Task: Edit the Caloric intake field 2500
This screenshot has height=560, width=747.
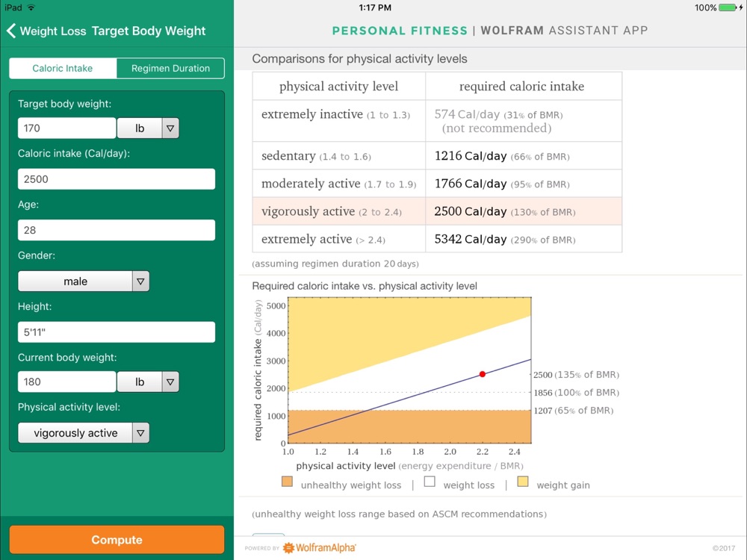Action: point(117,179)
